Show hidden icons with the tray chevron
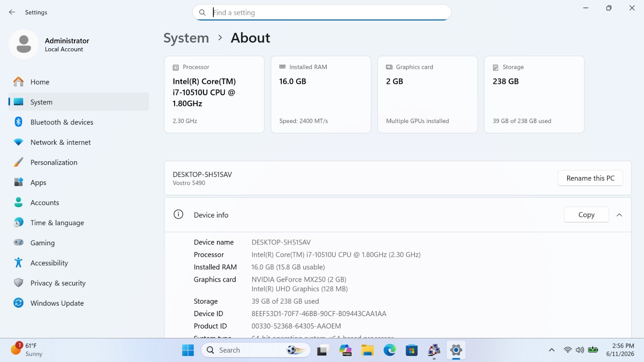 (x=552, y=350)
